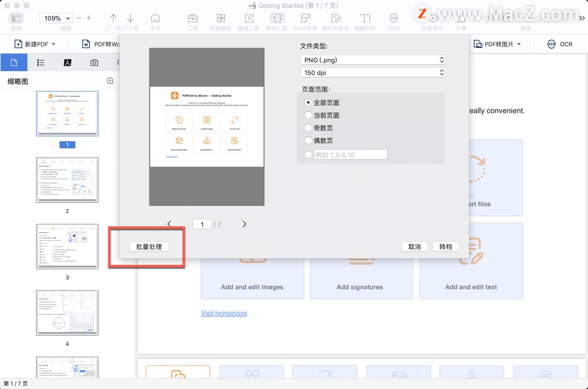Click the 第 1 / 7 页 status text
Viewport: 588px width, 389px height.
[16, 384]
